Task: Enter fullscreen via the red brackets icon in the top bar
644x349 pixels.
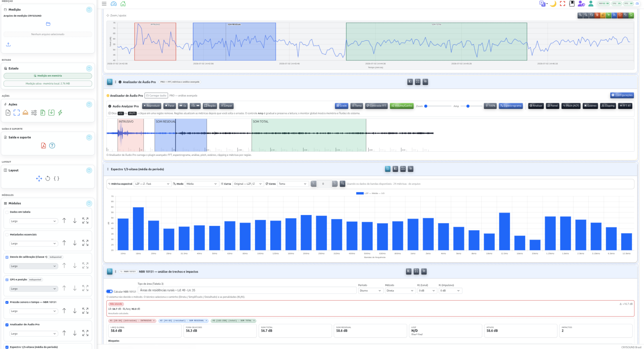Action: coord(562,4)
